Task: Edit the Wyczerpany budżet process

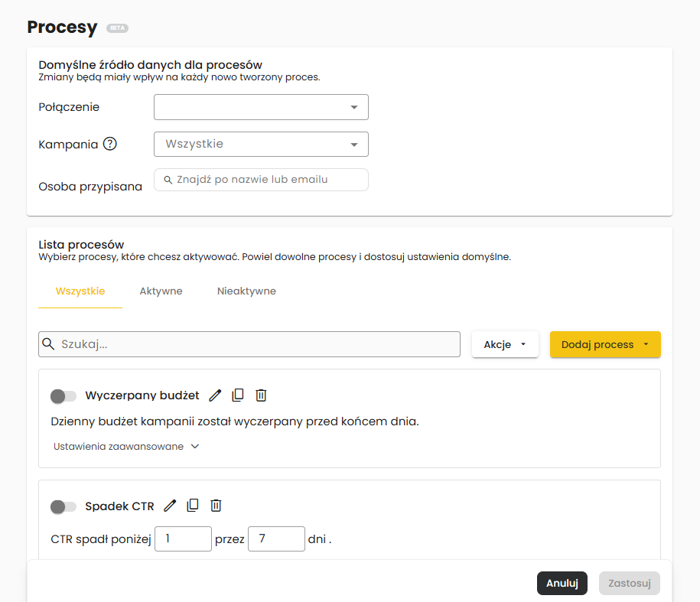Action: [x=215, y=395]
